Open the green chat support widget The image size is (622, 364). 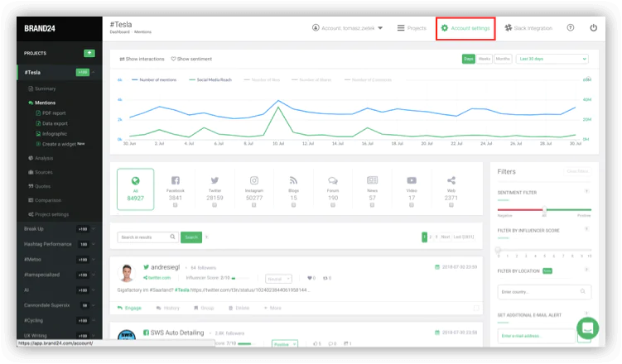click(x=587, y=328)
